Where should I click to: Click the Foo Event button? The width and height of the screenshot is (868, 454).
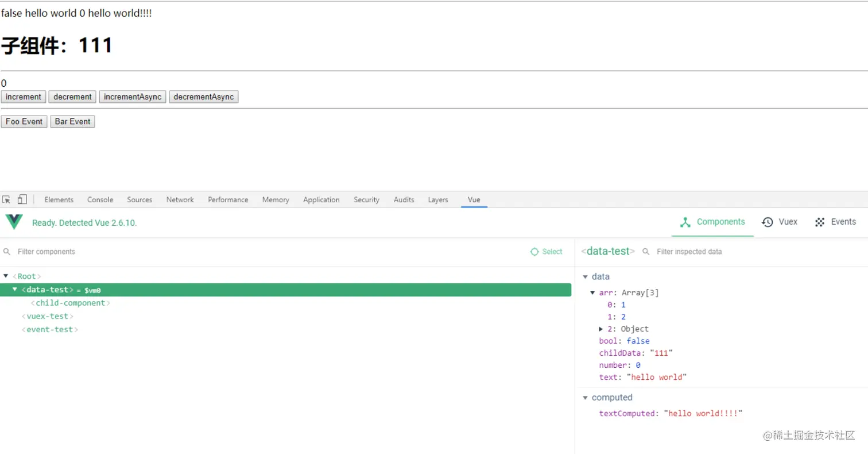click(24, 122)
